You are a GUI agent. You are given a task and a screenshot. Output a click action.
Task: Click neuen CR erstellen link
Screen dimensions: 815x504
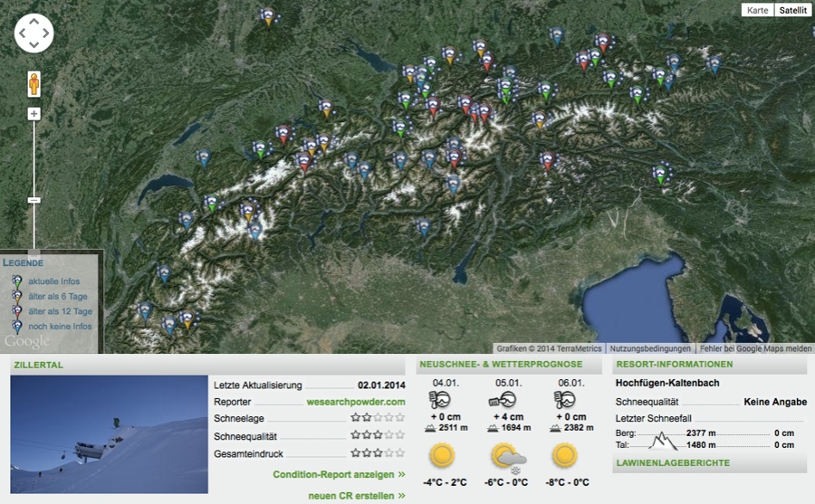pos(356,495)
